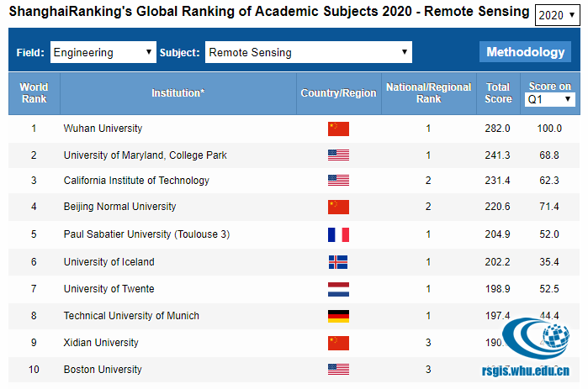Click the National/Regional Rank column header

(429, 93)
